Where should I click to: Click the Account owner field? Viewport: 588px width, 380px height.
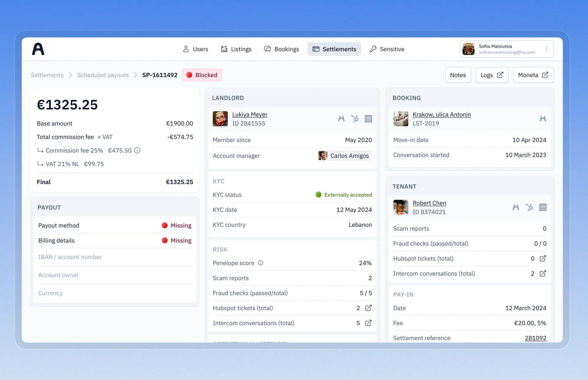click(115, 275)
